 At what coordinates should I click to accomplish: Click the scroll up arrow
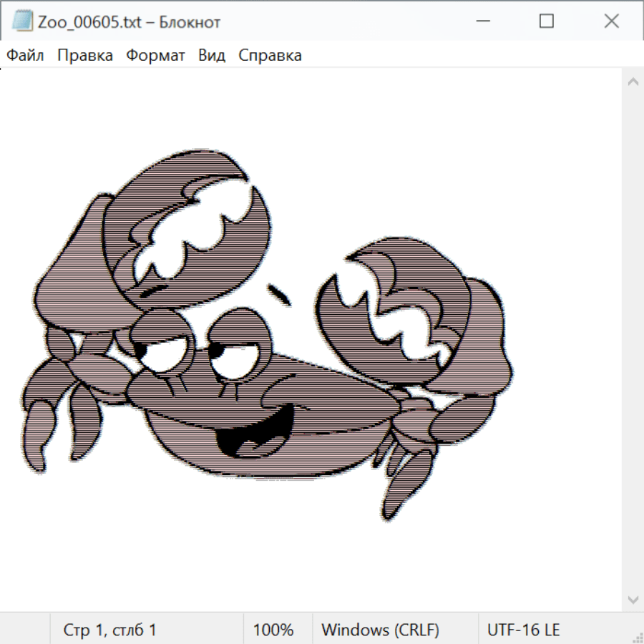(x=633, y=82)
